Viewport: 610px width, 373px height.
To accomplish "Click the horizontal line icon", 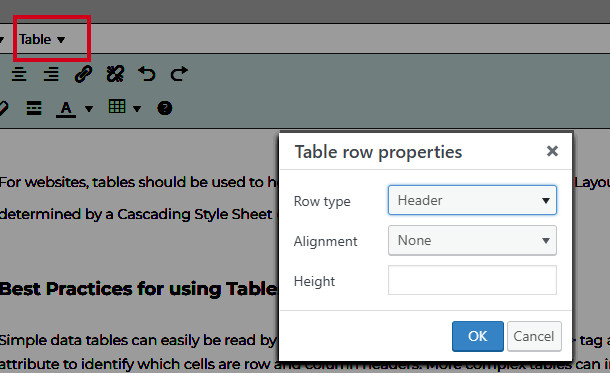I will tap(34, 108).
